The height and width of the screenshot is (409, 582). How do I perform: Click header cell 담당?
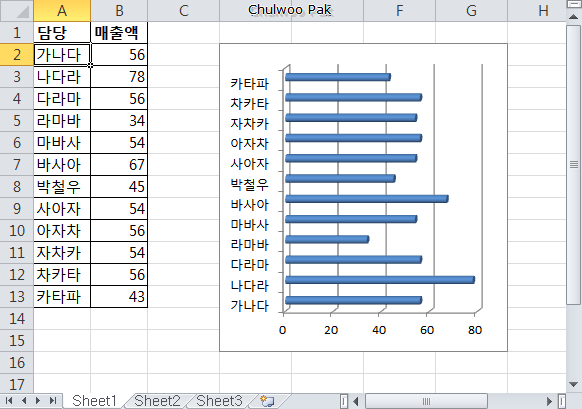62,33
